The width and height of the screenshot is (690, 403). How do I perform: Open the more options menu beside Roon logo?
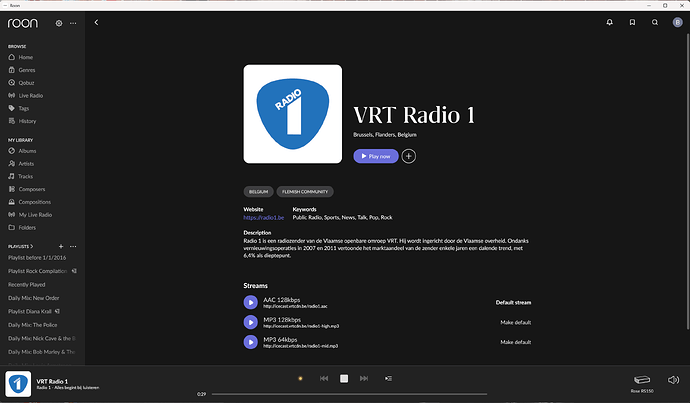[73, 23]
